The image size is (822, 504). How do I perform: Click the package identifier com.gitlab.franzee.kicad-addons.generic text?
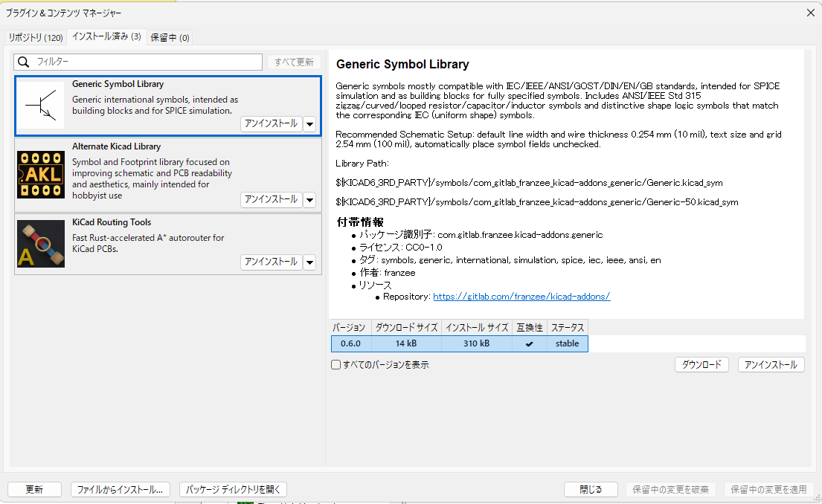coord(520,235)
